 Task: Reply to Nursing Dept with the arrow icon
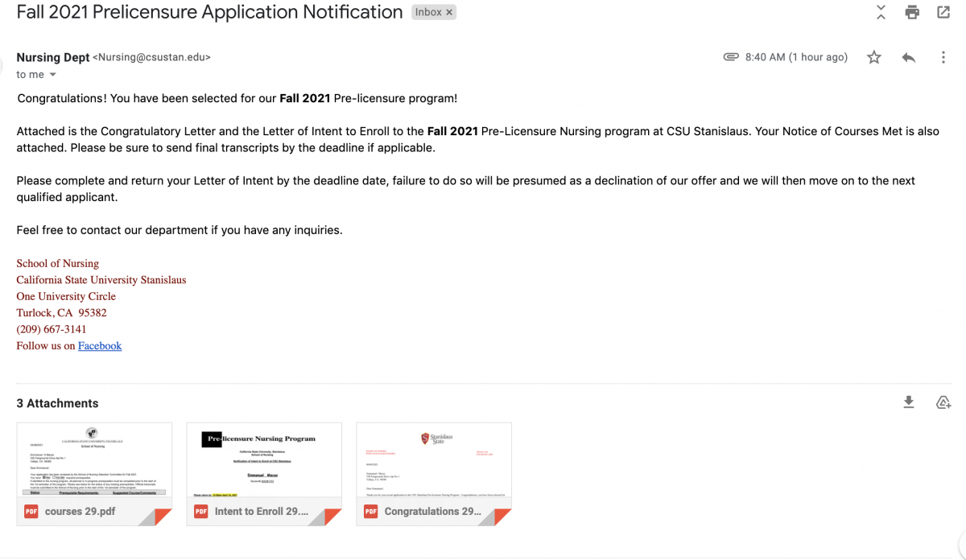coord(909,57)
